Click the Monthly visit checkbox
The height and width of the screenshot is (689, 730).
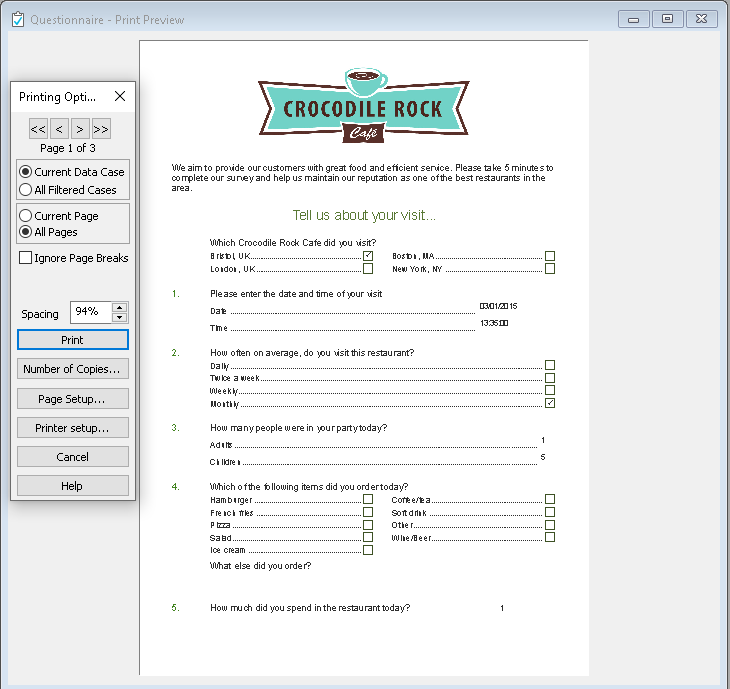coord(550,403)
